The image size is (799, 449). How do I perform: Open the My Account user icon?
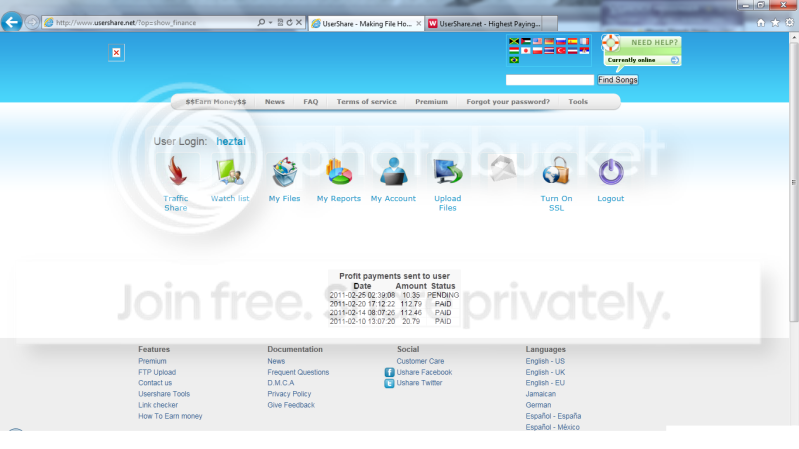393,171
